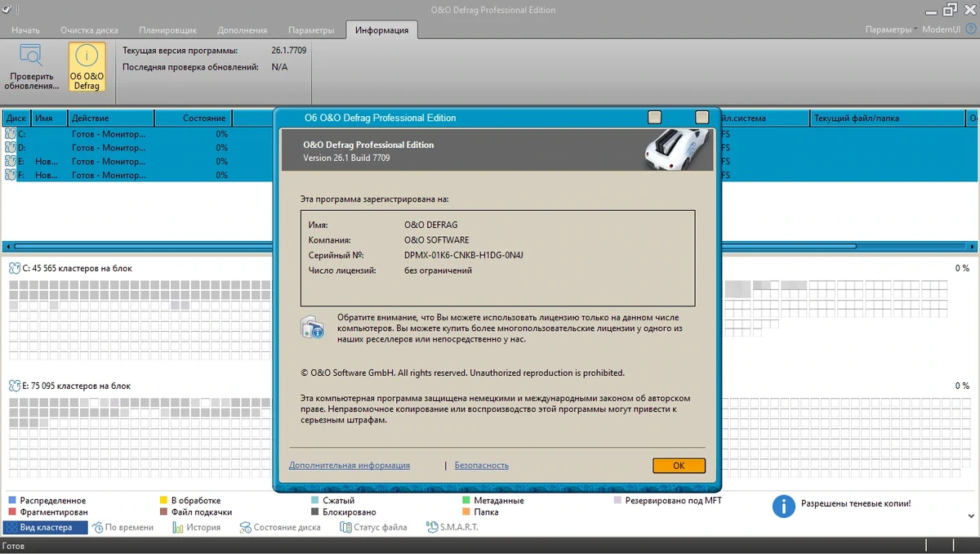Open the Дополнительная информация link

pyautogui.click(x=350, y=466)
